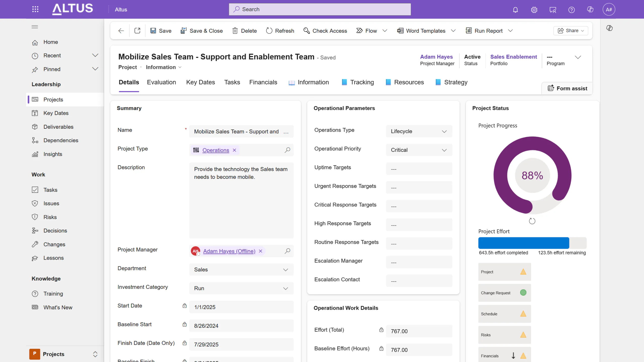The height and width of the screenshot is (362, 644).
Task: Open Copilot icon in top header
Action: point(590,10)
